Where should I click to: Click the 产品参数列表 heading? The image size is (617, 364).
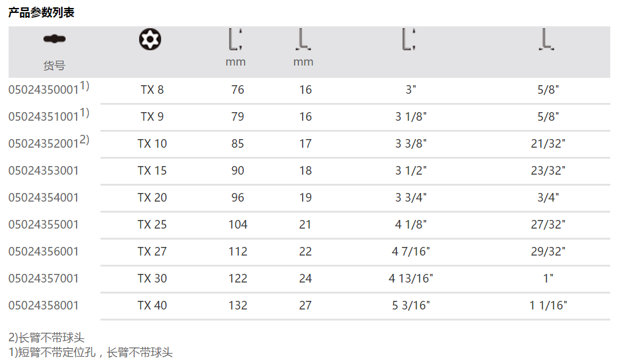pyautogui.click(x=42, y=12)
